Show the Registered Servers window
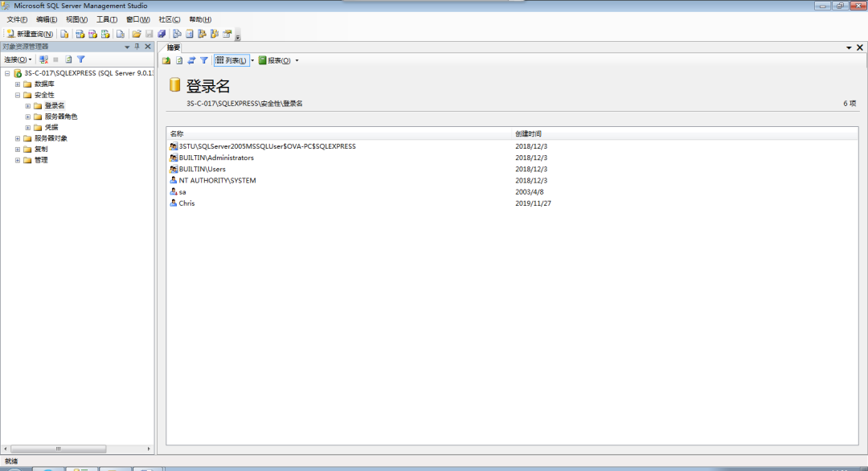Image resolution: width=868 pixels, height=471 pixels. tap(177, 34)
